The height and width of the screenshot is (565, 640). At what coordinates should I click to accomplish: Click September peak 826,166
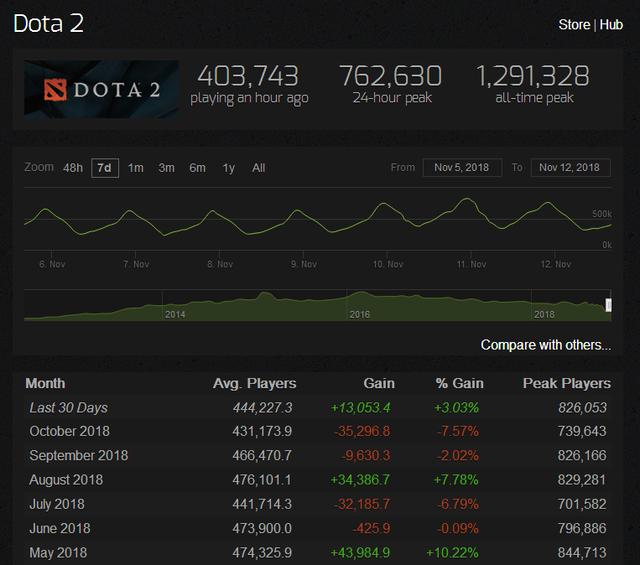pyautogui.click(x=582, y=455)
